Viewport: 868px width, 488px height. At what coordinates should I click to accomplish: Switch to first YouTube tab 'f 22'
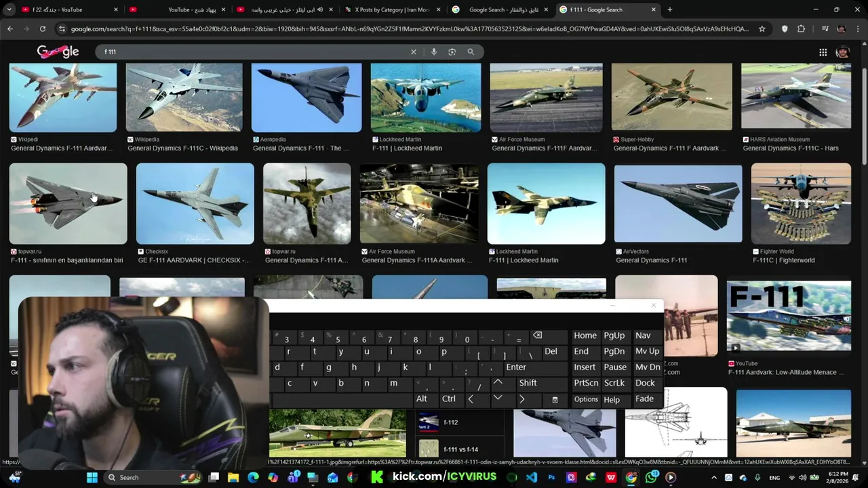pos(70,9)
